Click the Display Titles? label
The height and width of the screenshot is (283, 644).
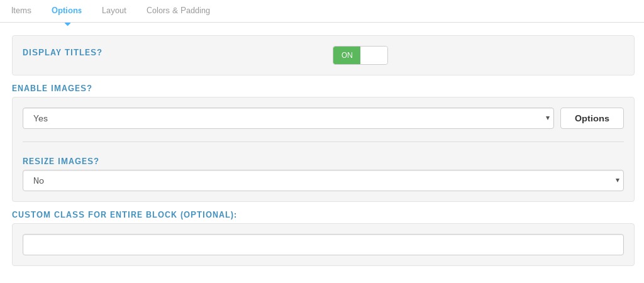pyautogui.click(x=62, y=53)
